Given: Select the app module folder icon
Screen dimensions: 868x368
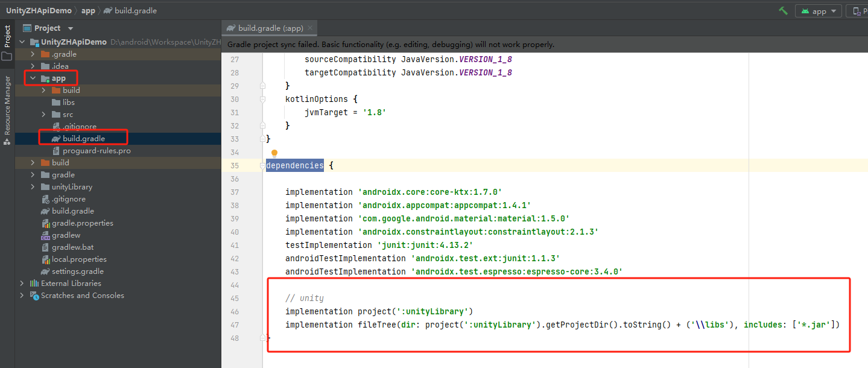Looking at the screenshot, I should click(45, 78).
